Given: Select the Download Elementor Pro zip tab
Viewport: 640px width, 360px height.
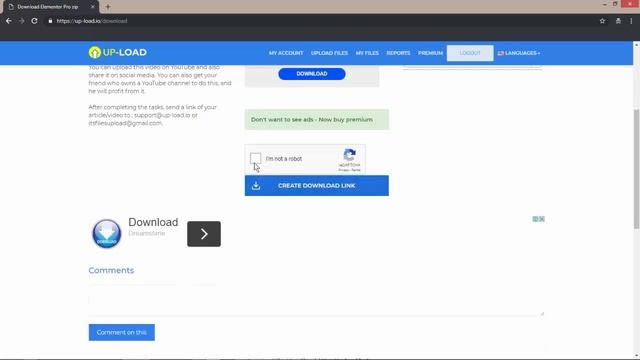Looking at the screenshot, I should pos(48,7).
